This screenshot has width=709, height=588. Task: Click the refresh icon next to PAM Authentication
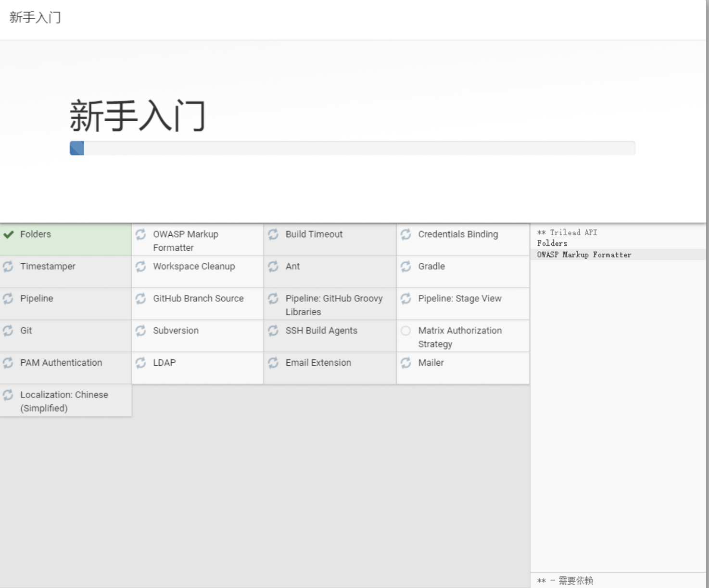coord(8,363)
